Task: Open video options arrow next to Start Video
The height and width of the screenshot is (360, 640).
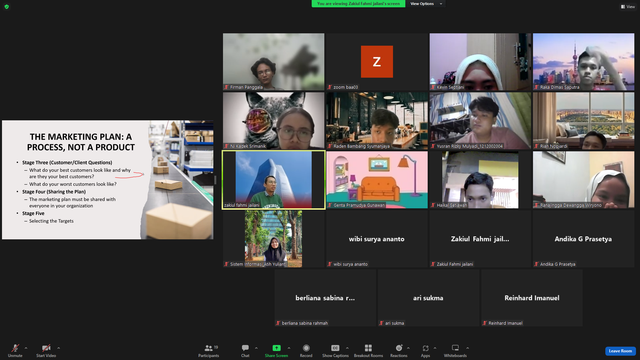Action: (58, 348)
